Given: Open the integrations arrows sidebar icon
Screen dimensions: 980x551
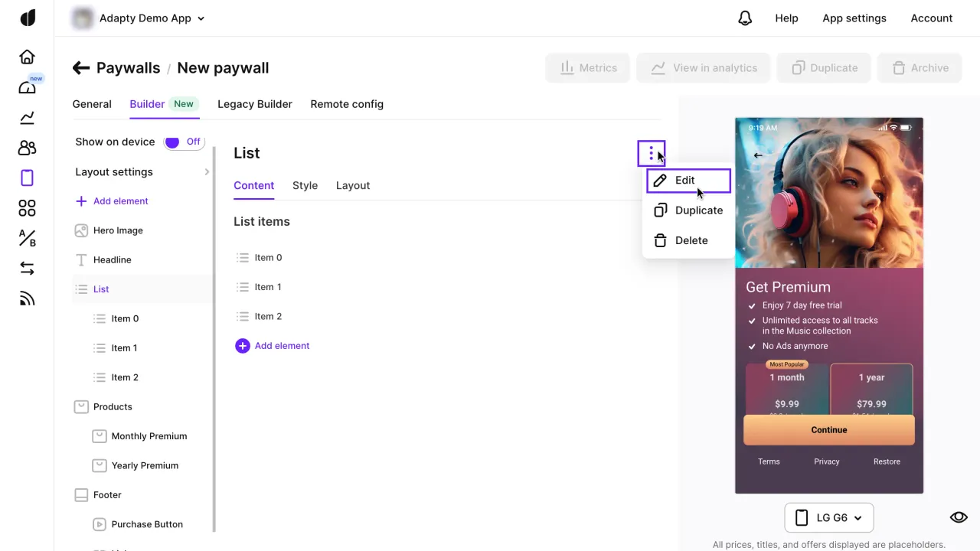Looking at the screenshot, I should [27, 268].
